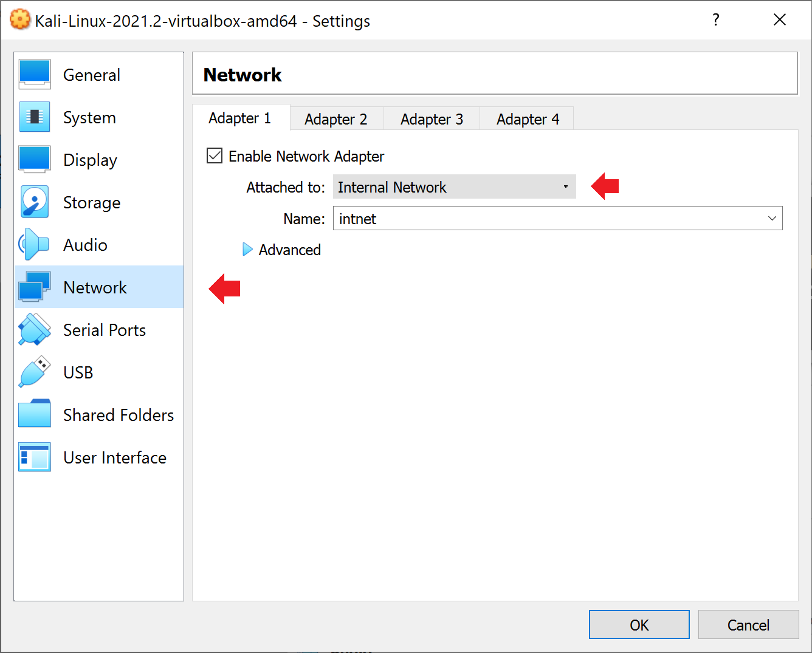Open the Adapter 4 tab

coord(528,119)
